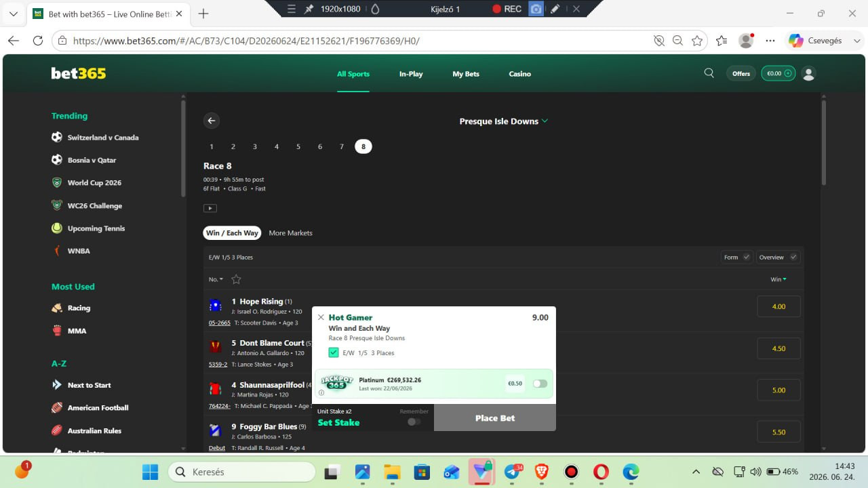The image size is (868, 488).
Task: Click the Place Bet button
Action: pyautogui.click(x=495, y=418)
